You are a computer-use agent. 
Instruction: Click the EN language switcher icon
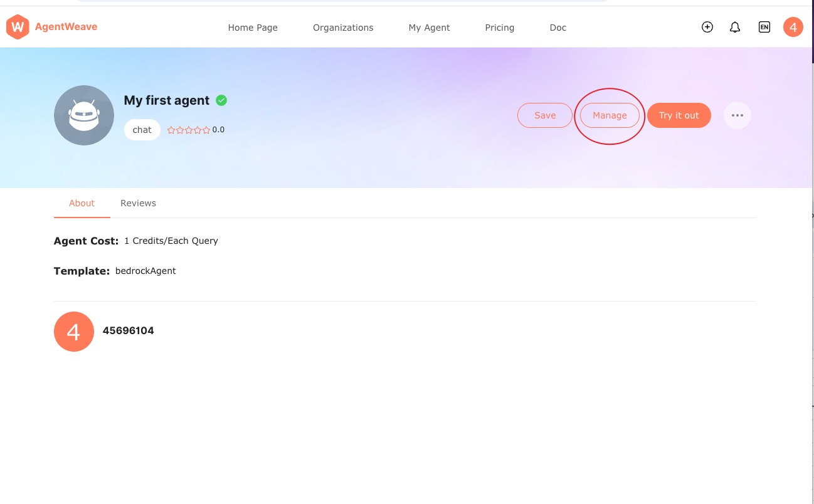pos(764,27)
